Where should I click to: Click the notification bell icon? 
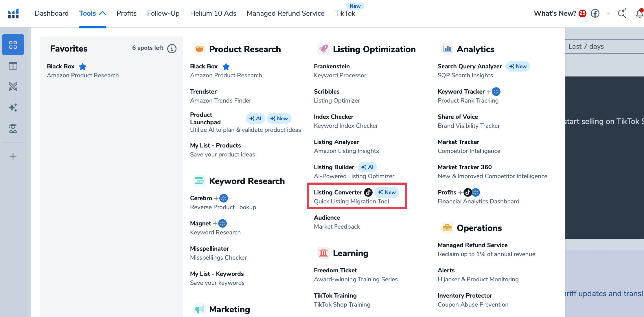pos(639,13)
